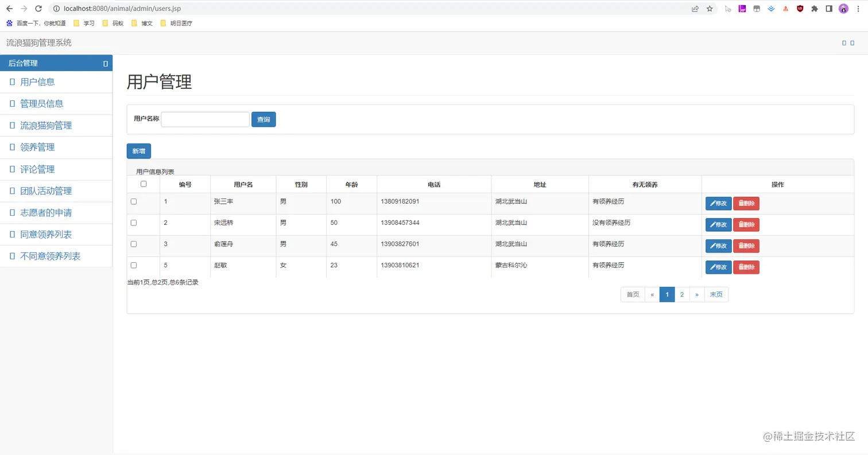Open the uBlock Origin shield extension
This screenshot has width=868, height=455.
800,9
